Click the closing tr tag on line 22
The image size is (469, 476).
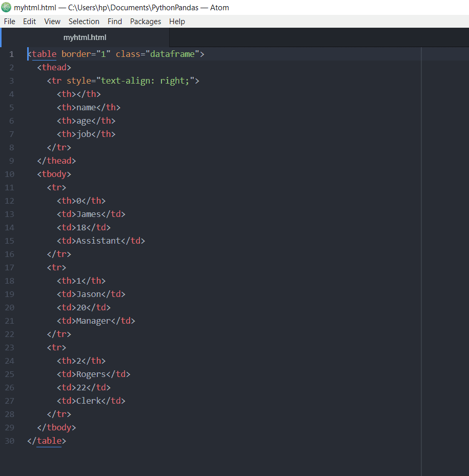click(59, 334)
